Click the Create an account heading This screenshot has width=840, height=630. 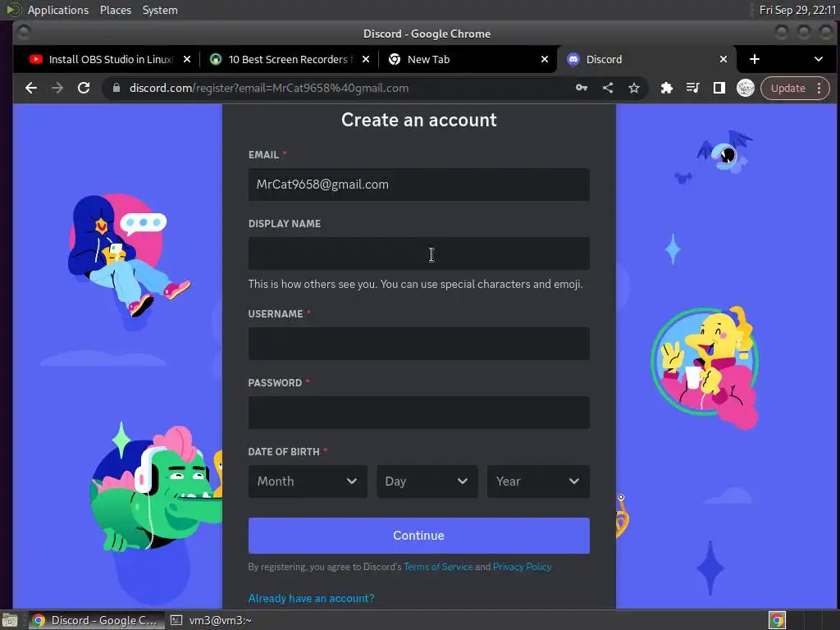point(418,120)
